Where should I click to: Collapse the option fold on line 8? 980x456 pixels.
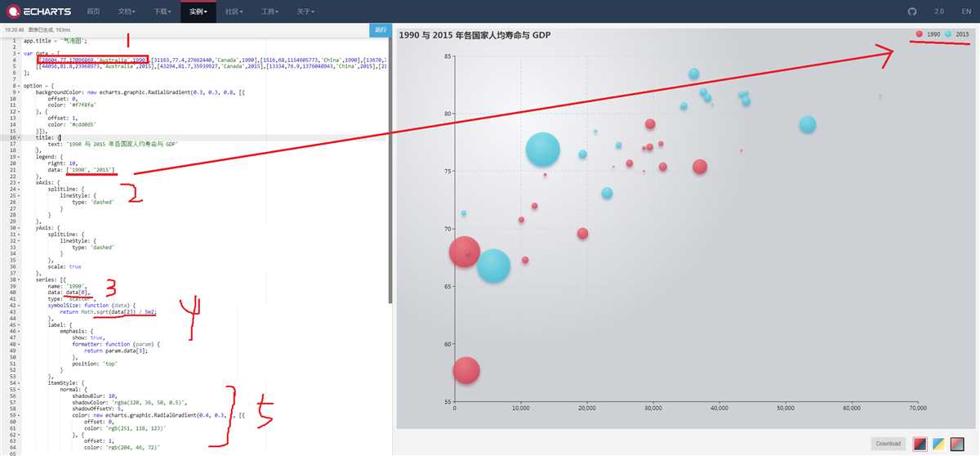coord(20,85)
